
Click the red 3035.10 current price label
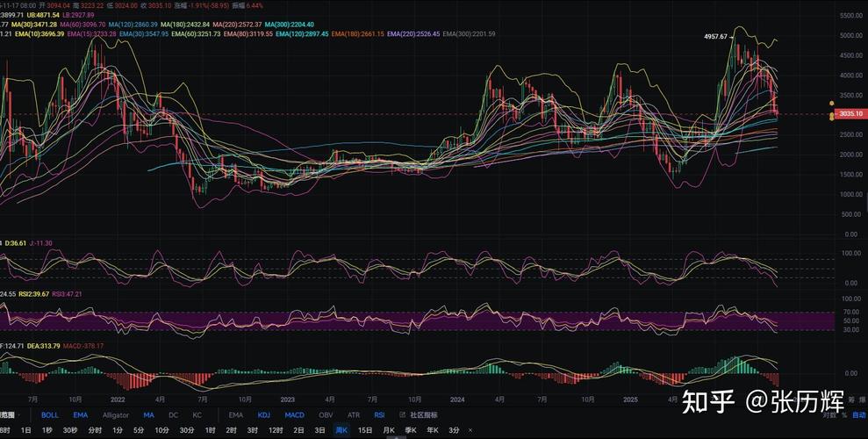click(x=849, y=113)
